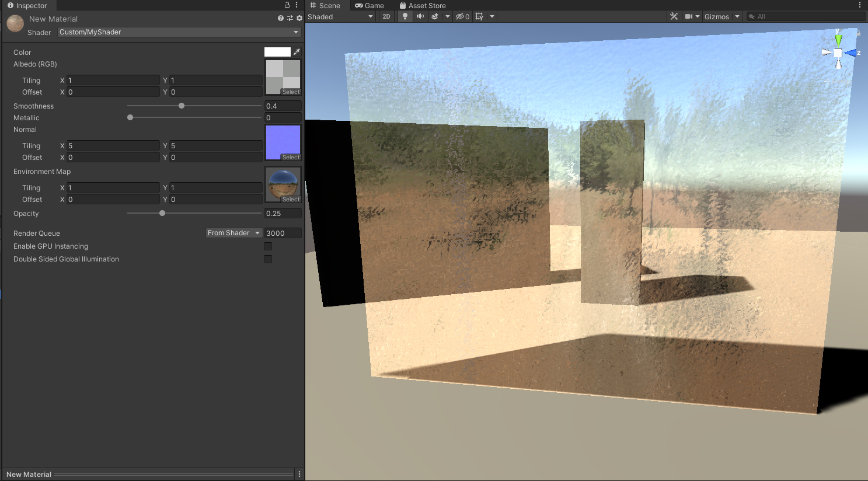
Task: Toggle the scene gizmo rotation lock
Action: 858,33
